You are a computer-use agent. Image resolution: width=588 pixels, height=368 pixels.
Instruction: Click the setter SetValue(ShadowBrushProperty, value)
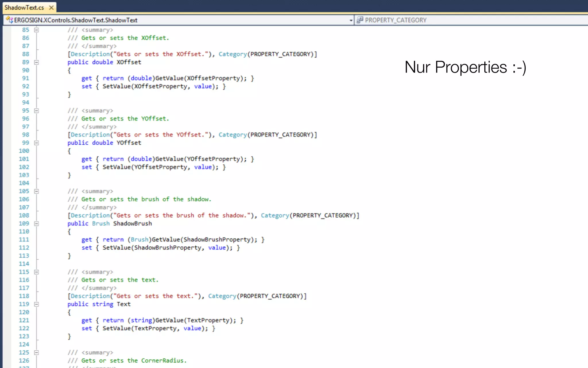pyautogui.click(x=160, y=248)
